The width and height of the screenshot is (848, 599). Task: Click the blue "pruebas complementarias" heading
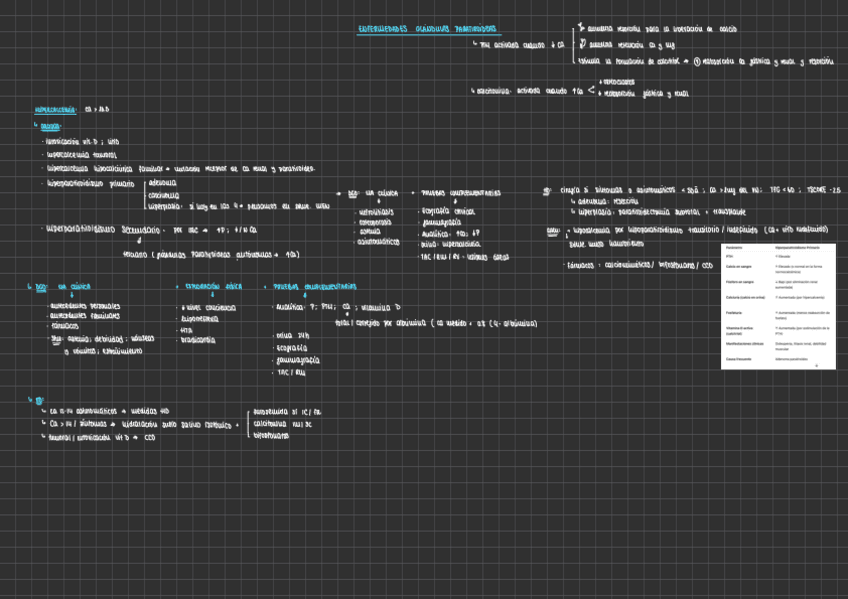click(314, 287)
